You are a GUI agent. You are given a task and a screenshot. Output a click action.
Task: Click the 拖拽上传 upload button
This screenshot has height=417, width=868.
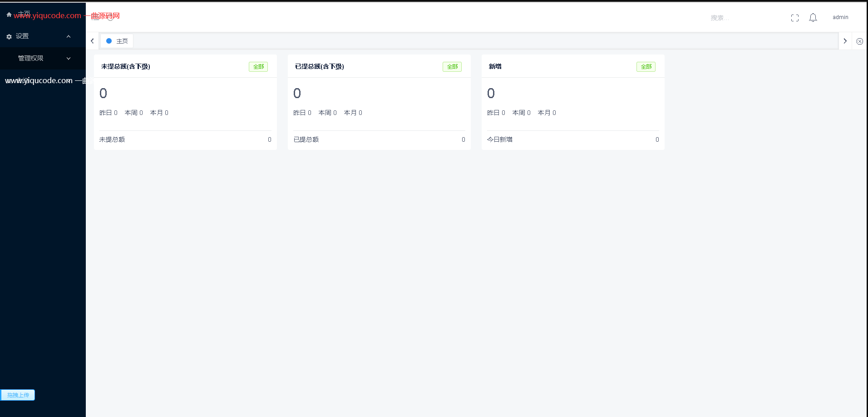pyautogui.click(x=18, y=395)
